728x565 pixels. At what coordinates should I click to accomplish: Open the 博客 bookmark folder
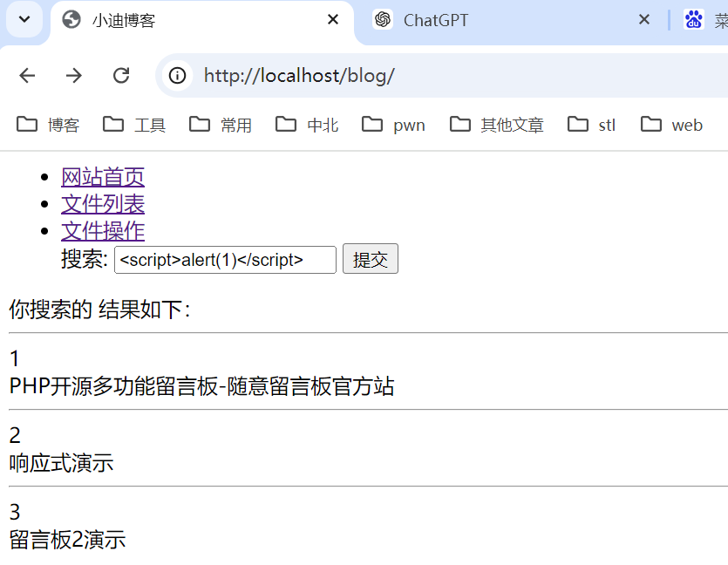48,125
